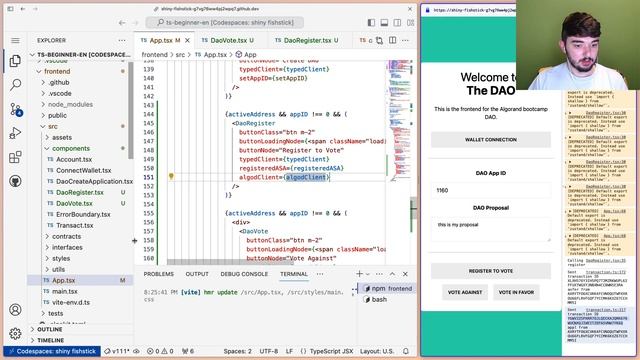Collapse the frontend folder
The height and width of the screenshot is (360, 640).
[x=57, y=71]
